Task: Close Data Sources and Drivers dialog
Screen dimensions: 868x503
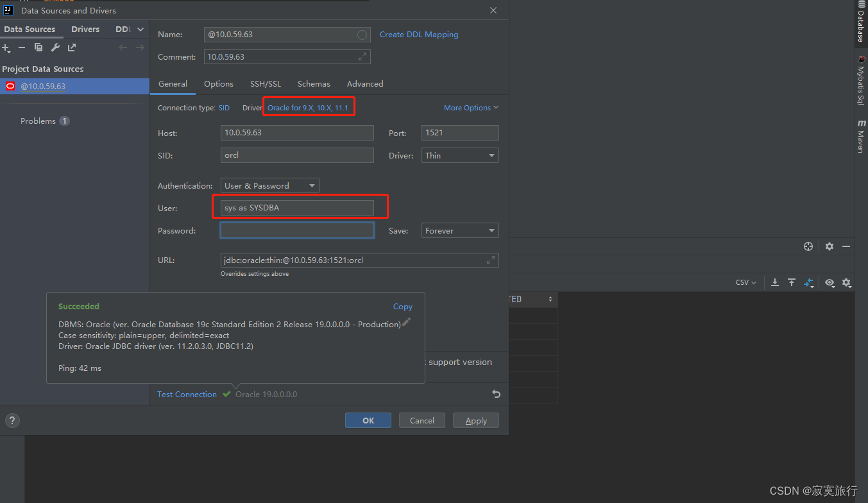Action: coord(493,10)
